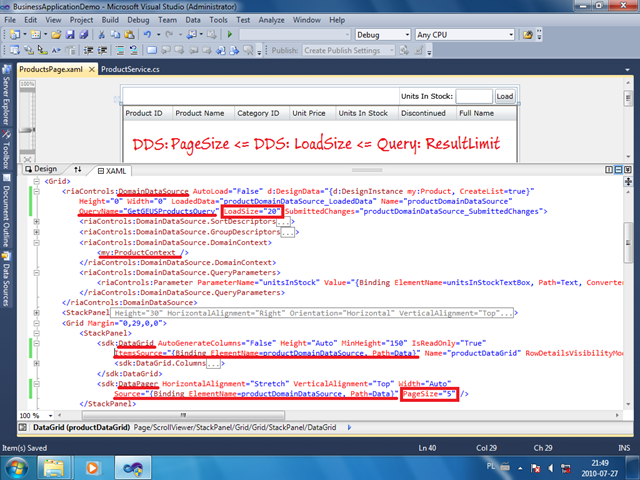Viewport: 640px width, 480px height.
Task: Undo the last action with the Undo arrow
Action: (147, 35)
